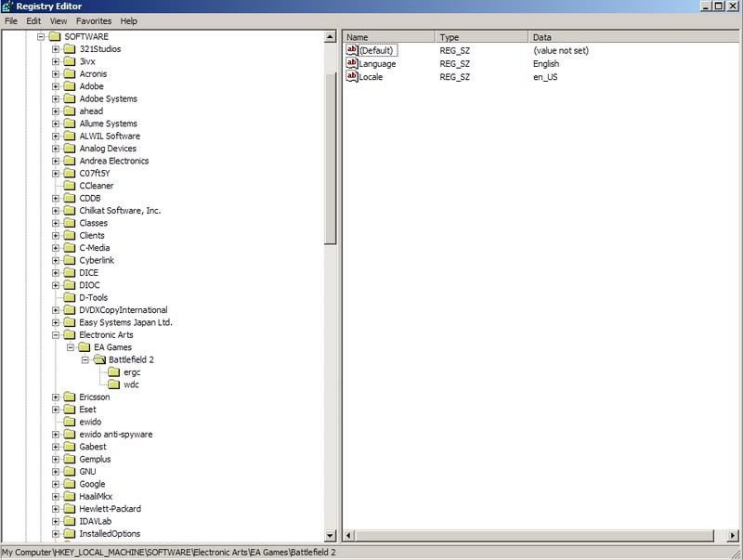Click the wdc folder icon
The height and width of the screenshot is (560, 743).
tap(114, 384)
